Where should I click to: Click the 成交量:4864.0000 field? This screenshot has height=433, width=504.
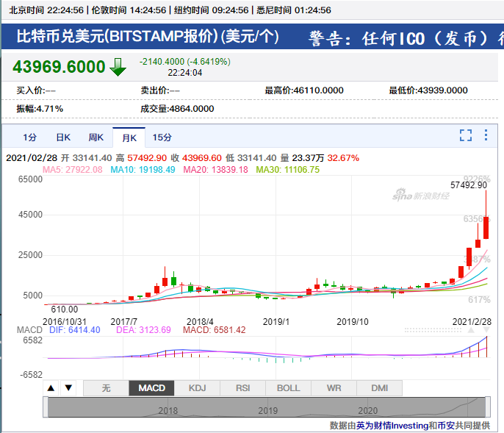pos(177,109)
